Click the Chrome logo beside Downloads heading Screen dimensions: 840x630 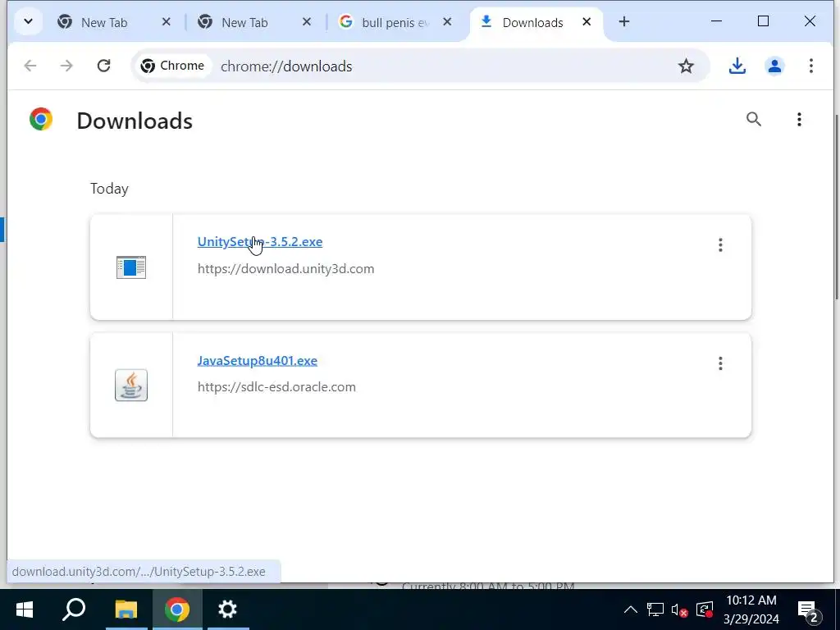41,119
